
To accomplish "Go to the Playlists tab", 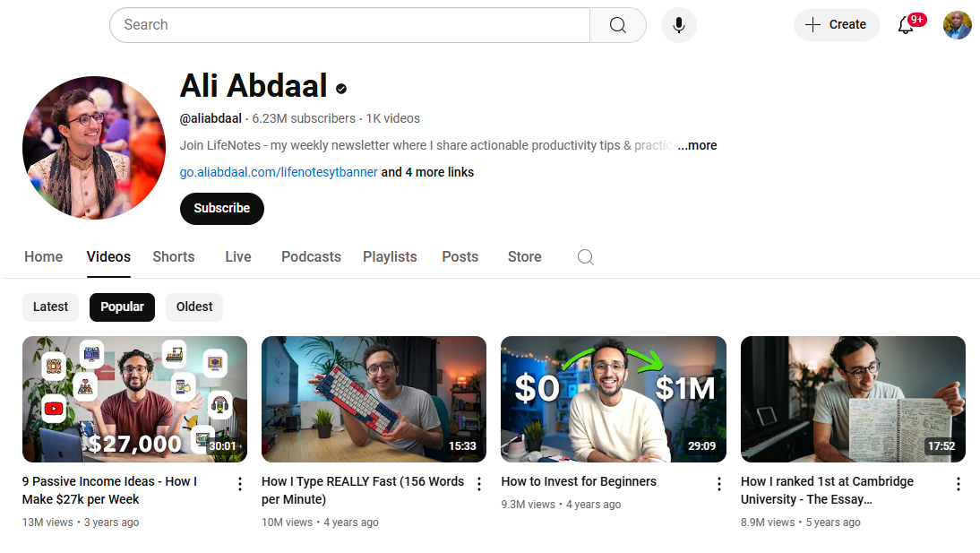I will pos(390,256).
